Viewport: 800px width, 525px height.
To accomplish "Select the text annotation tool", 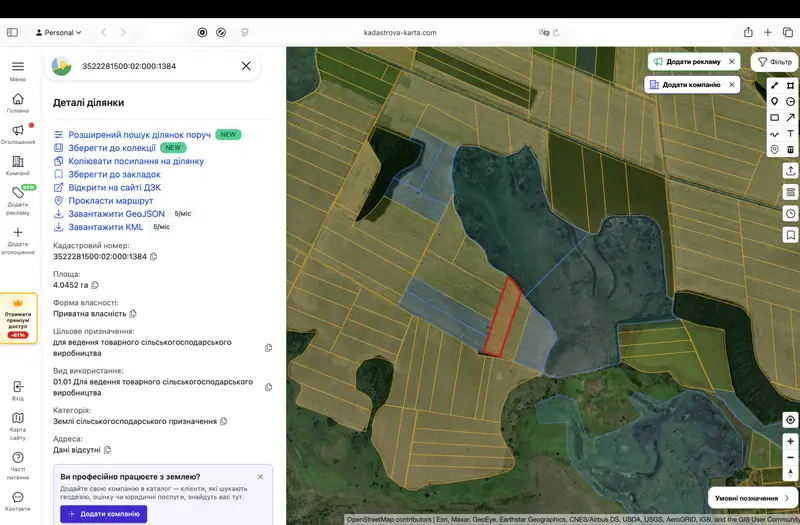I will coord(790,134).
